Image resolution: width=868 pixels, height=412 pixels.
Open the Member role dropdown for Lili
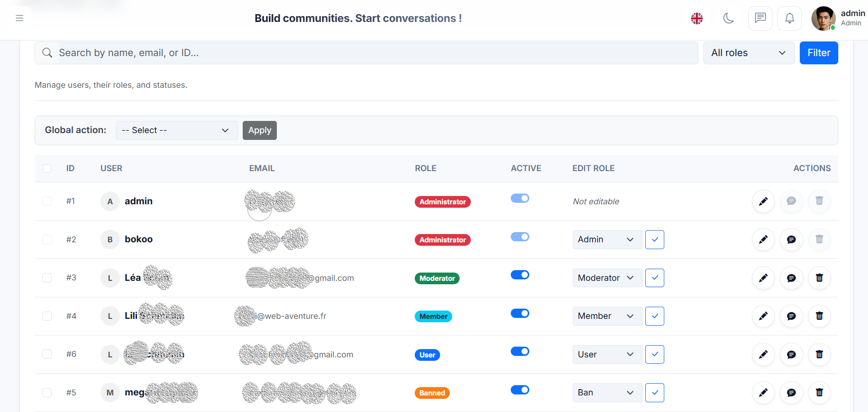[607, 316]
